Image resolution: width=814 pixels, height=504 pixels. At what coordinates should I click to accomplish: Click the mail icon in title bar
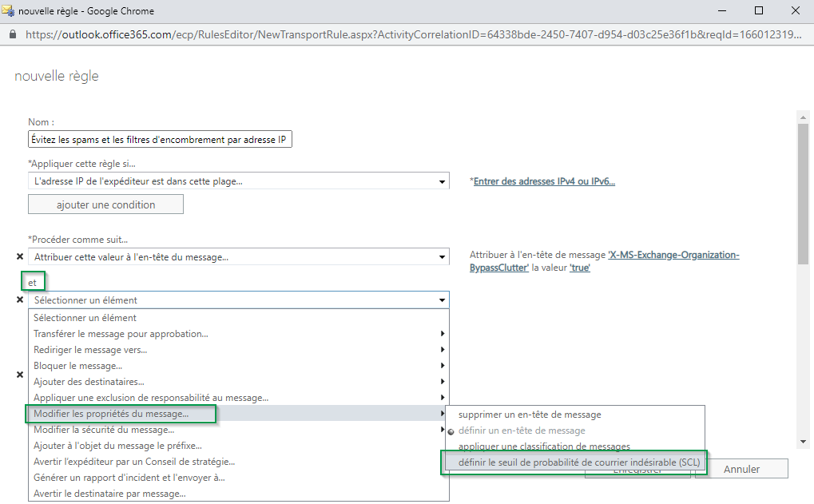pos(8,11)
